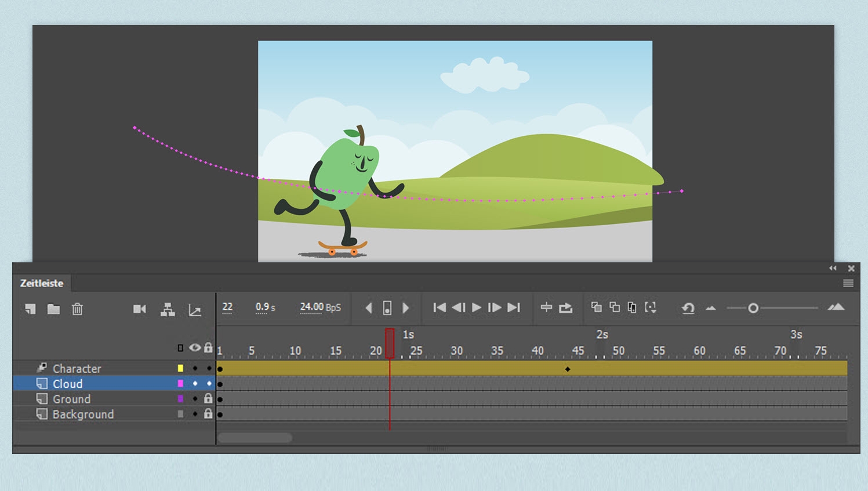This screenshot has height=491, width=868.
Task: Step back one frame
Action: [x=458, y=308]
